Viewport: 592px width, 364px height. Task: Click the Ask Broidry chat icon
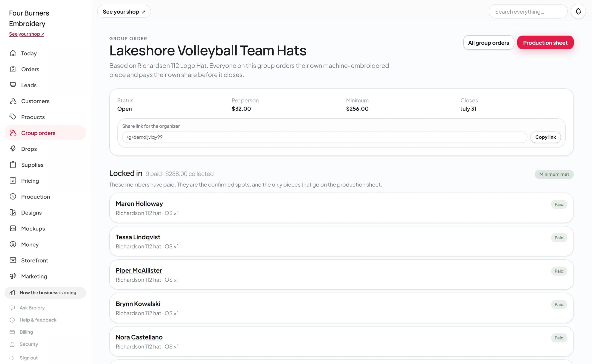[x=12, y=308]
